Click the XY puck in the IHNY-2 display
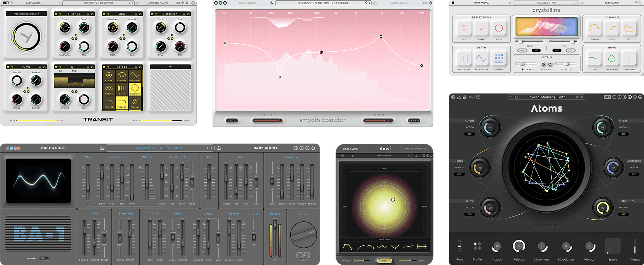The width and height of the screenshot is (644, 265). (x=393, y=200)
